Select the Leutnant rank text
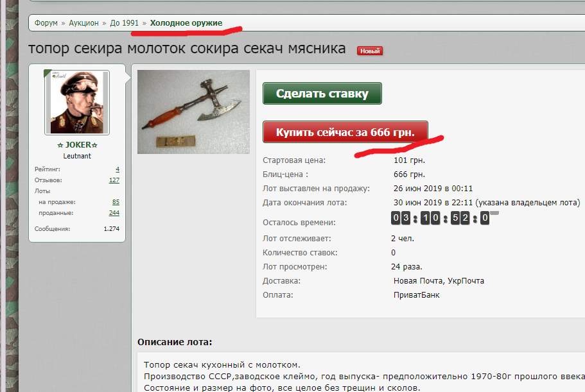The image size is (585, 392). pyautogui.click(x=77, y=156)
